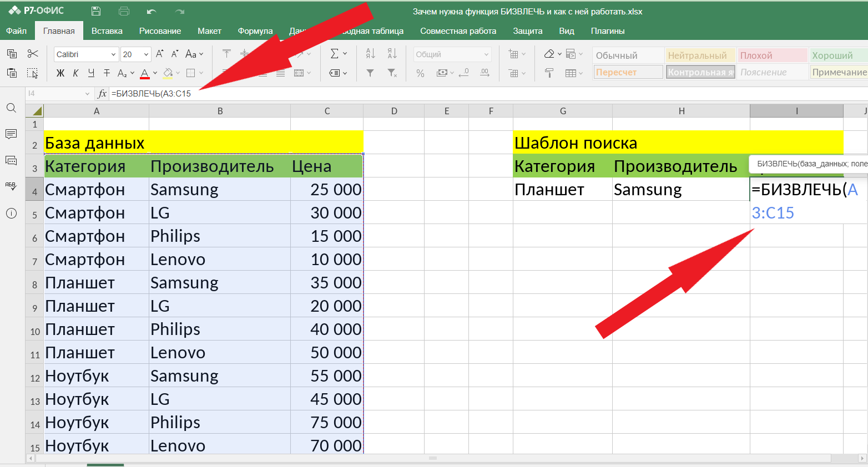This screenshot has height=467, width=868.
Task: Click the Undo arrow in the title bar
Action: pyautogui.click(x=152, y=11)
